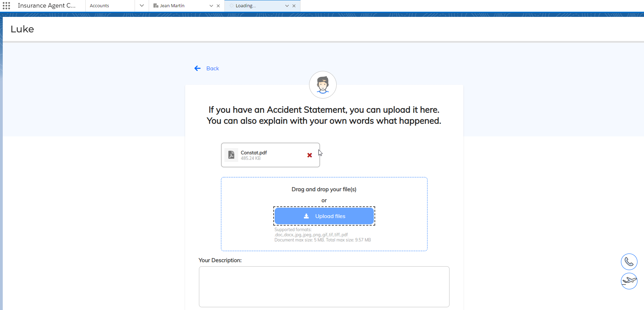Image resolution: width=644 pixels, height=310 pixels.
Task: Remove Constat.pdf with the red X
Action: [309, 155]
